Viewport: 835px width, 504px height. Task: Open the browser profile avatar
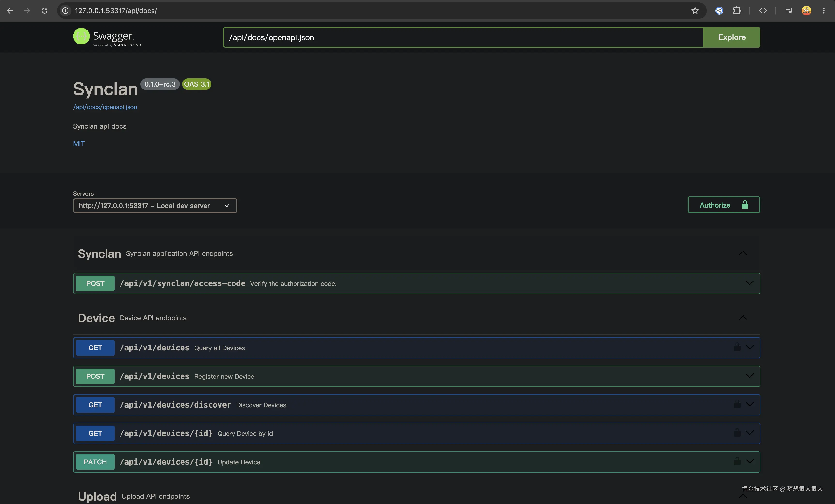(x=806, y=10)
